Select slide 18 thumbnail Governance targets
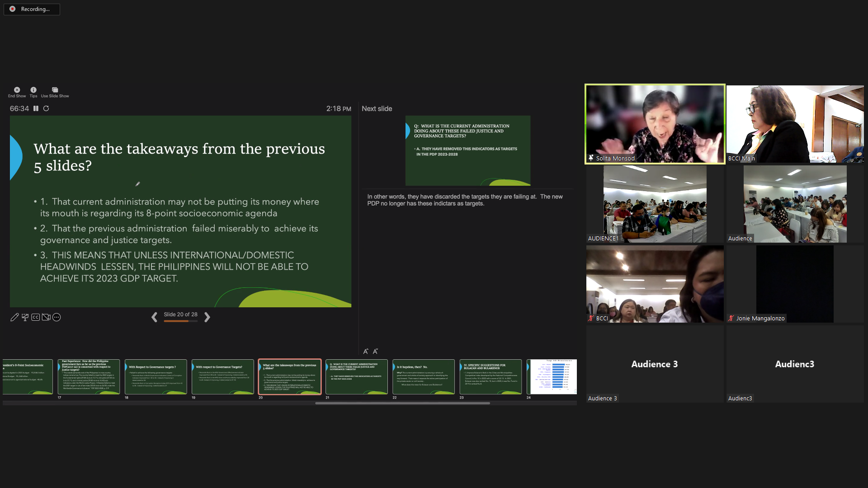The width and height of the screenshot is (868, 488). (x=156, y=377)
